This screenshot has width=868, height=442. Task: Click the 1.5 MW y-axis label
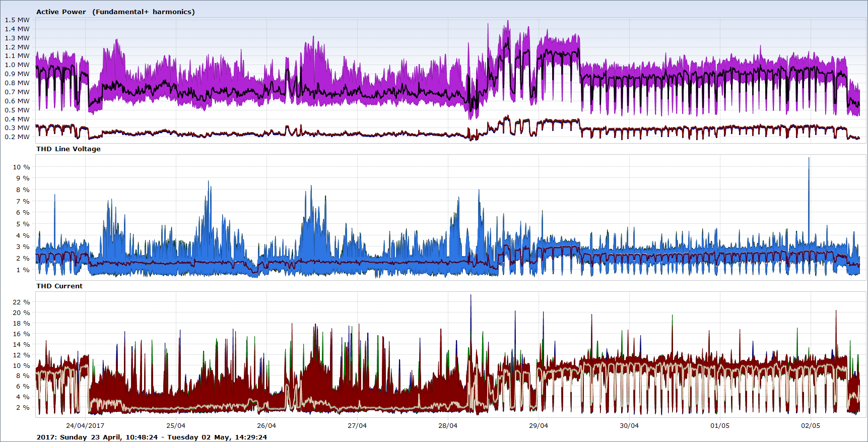17,20
